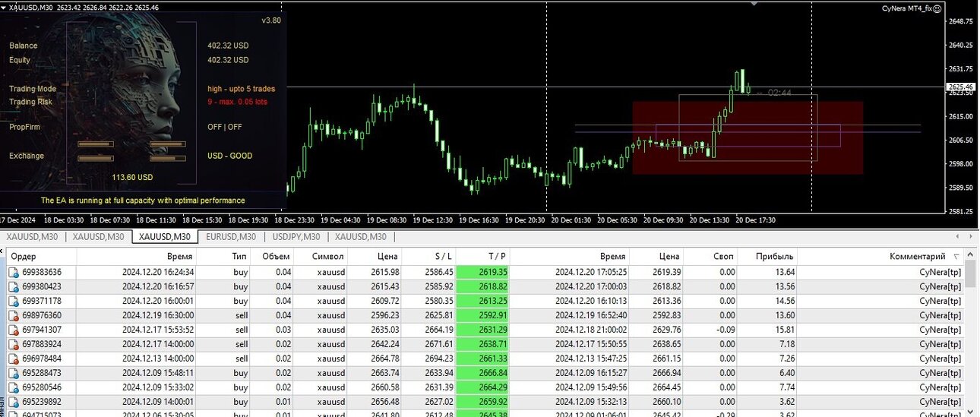Click the Trading Mode value high - upto 5 trades

(x=242, y=89)
